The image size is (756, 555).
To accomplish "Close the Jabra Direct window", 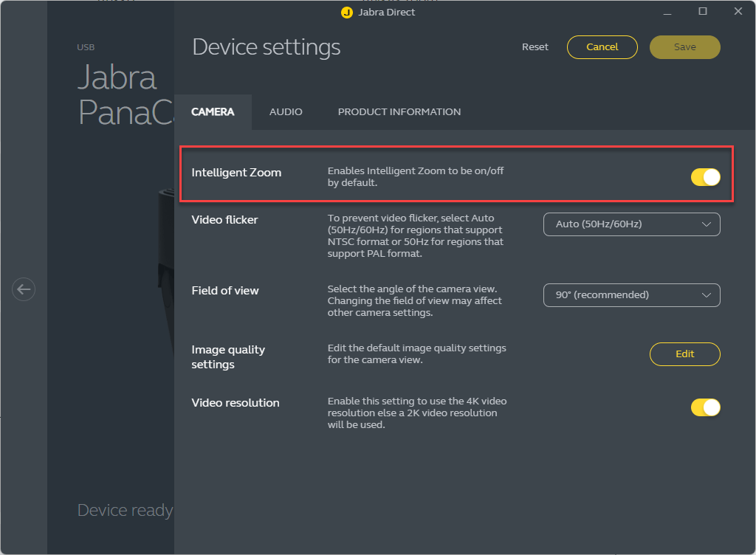I will (x=738, y=12).
